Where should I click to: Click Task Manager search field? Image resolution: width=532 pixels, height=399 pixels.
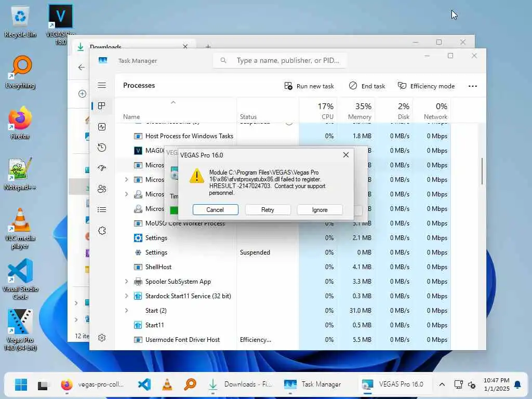[280, 60]
